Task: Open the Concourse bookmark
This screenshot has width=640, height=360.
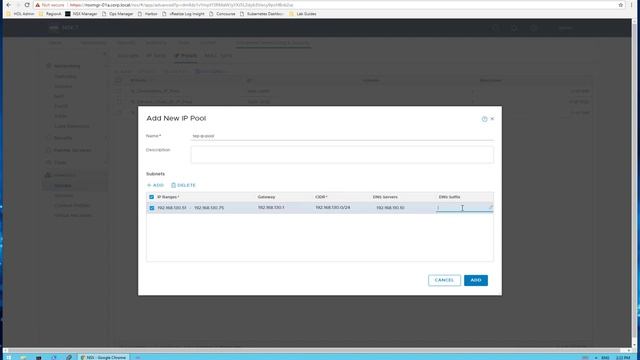Action: (x=222, y=14)
